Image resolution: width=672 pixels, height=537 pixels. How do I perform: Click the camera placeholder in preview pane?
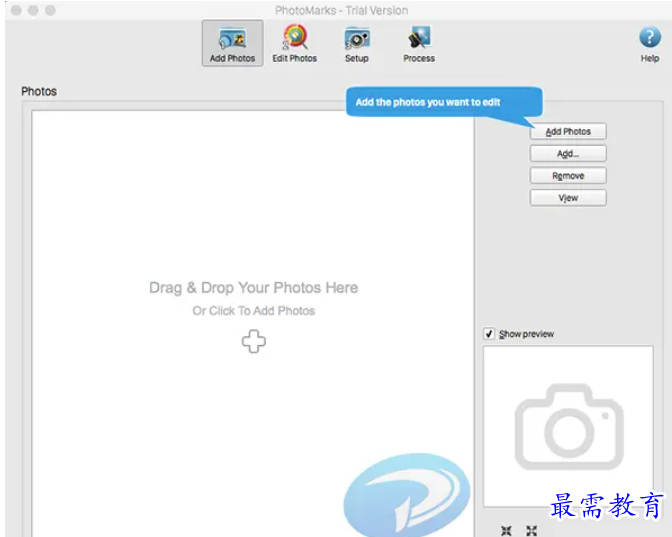(x=569, y=426)
